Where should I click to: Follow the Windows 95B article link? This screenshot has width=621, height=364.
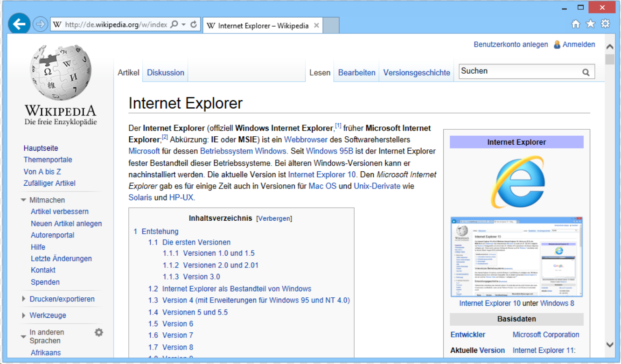coord(329,151)
